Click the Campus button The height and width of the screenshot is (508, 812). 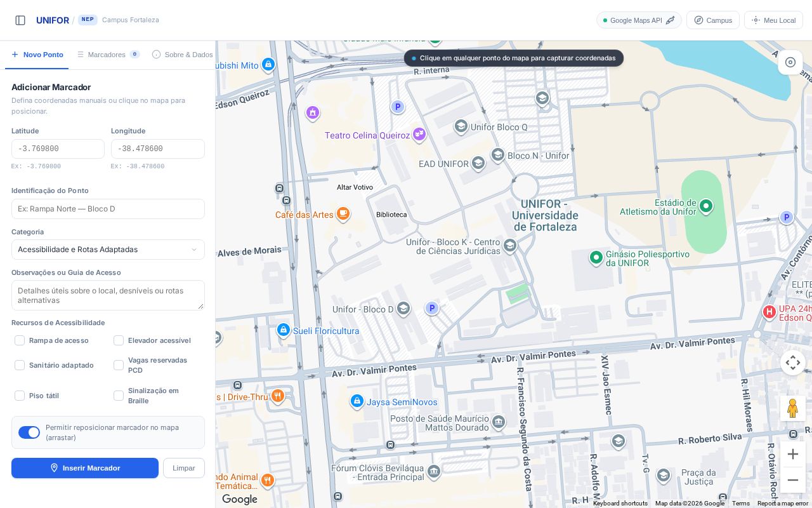(x=713, y=20)
